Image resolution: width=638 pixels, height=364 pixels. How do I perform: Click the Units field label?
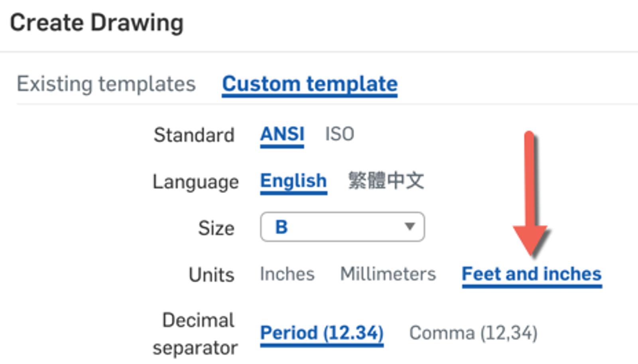(211, 275)
